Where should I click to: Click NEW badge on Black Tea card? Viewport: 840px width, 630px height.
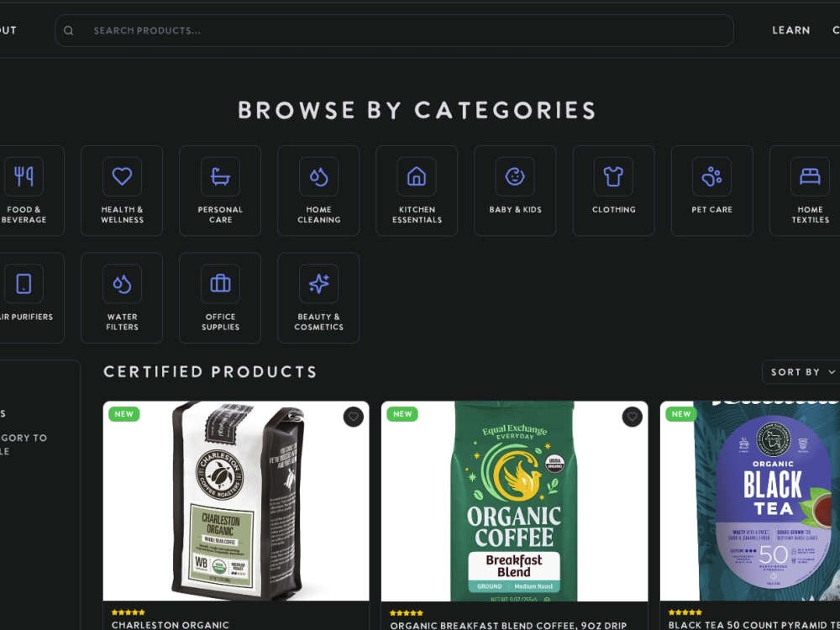coord(681,414)
